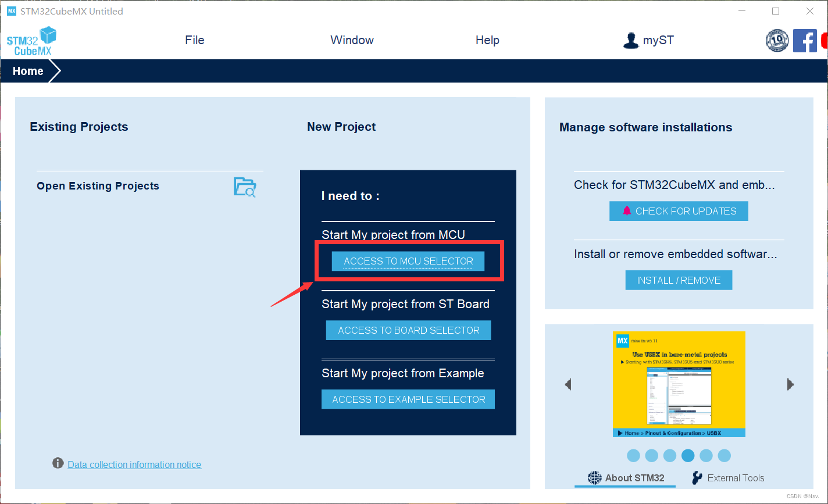This screenshot has height=504, width=828.
Task: Click INSTALL / REMOVE button
Action: coord(679,280)
